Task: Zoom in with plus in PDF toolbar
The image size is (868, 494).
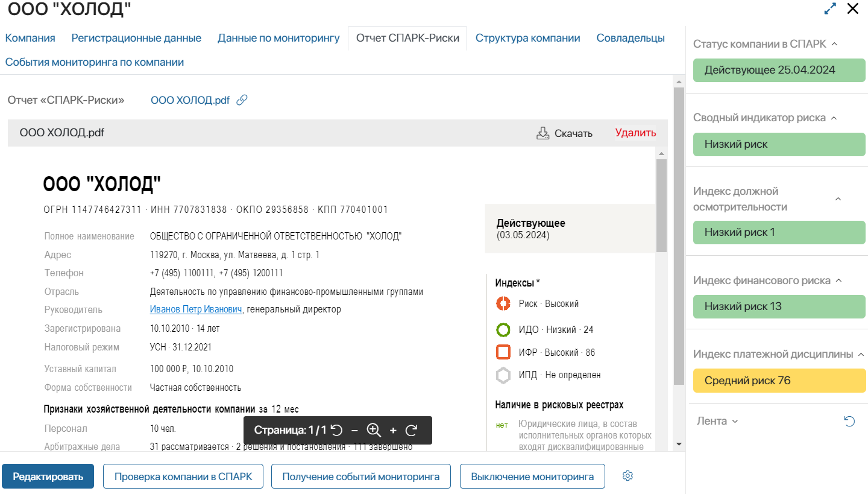Action: pos(393,430)
